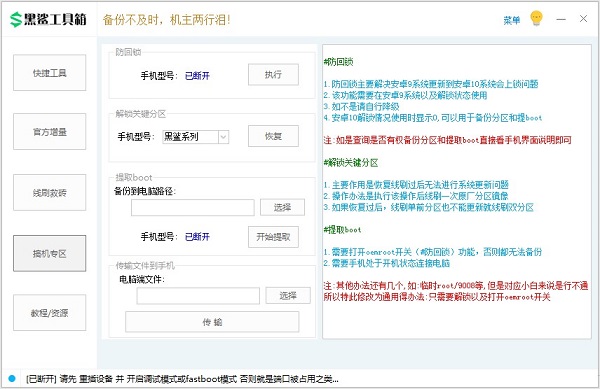600x389 pixels.
Task: Open the 官方增量 section
Action: click(49, 132)
